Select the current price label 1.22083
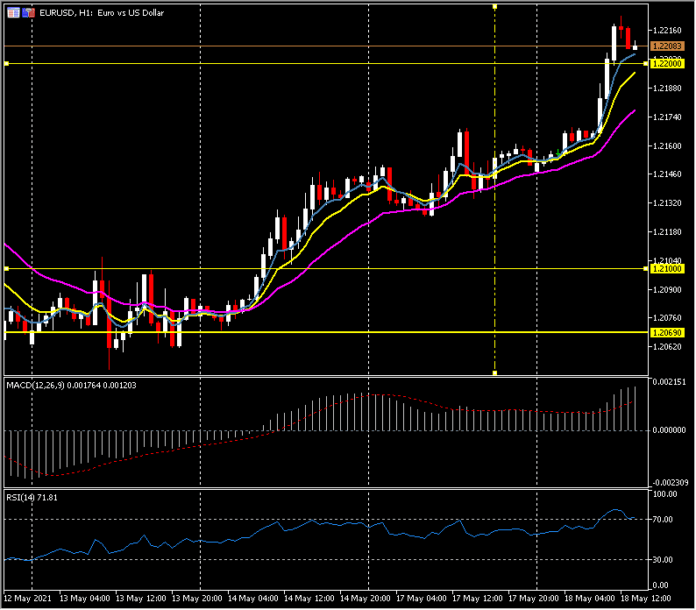The height and width of the screenshot is (610, 696). click(x=667, y=46)
